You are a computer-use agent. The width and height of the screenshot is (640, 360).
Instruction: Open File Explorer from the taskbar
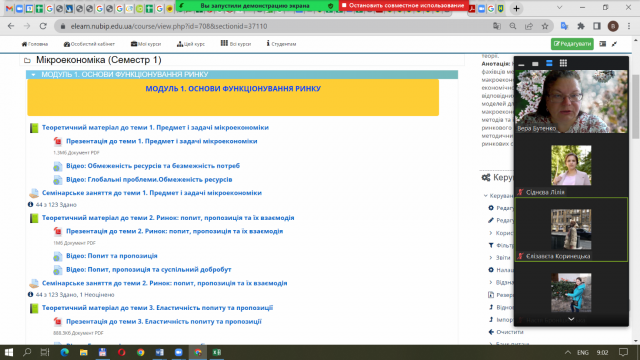(83, 352)
